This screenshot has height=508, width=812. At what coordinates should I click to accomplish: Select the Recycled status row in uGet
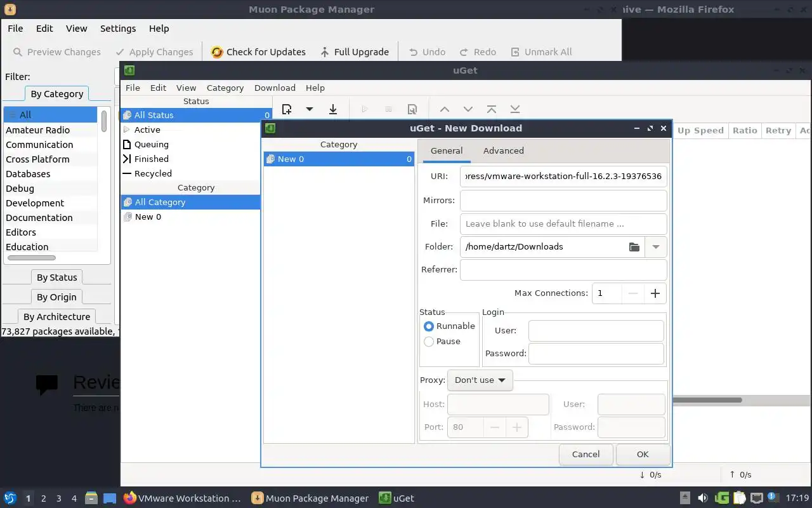(196, 173)
